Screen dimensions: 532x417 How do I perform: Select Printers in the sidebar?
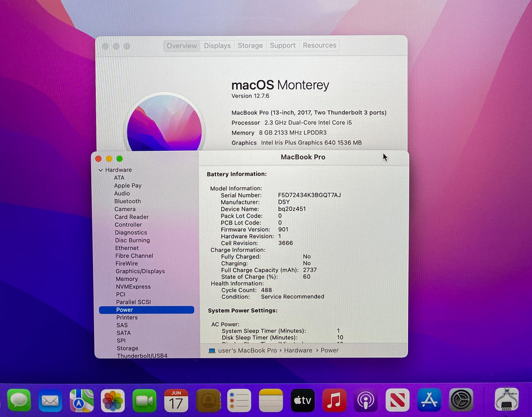tap(127, 318)
